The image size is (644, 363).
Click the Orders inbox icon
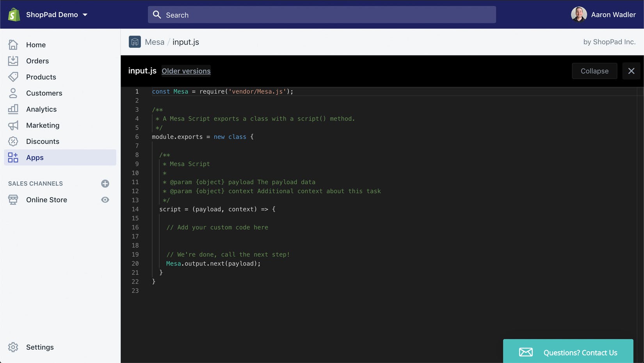click(x=13, y=60)
